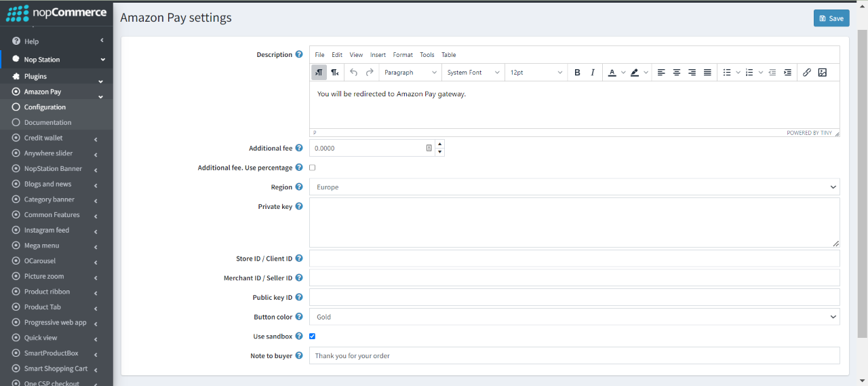Click the undo arrow in the editor
868x386 pixels.
coord(354,73)
